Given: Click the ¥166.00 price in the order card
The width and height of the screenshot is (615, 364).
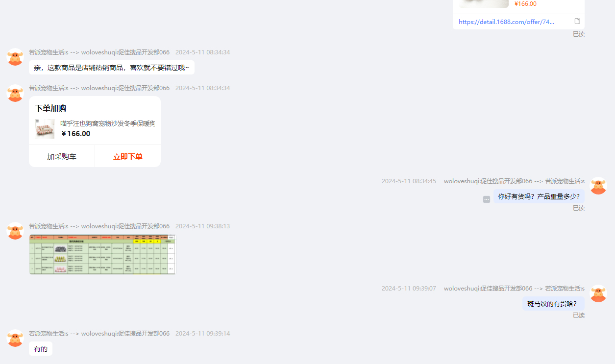Looking at the screenshot, I should click(76, 133).
